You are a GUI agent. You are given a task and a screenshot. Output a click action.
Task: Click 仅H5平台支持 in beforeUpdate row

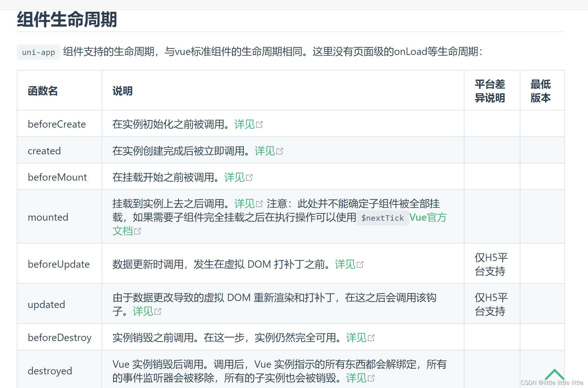(x=491, y=264)
